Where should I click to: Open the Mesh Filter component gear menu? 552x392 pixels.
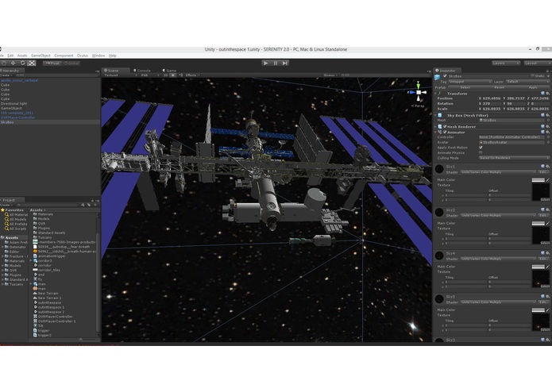click(x=547, y=115)
